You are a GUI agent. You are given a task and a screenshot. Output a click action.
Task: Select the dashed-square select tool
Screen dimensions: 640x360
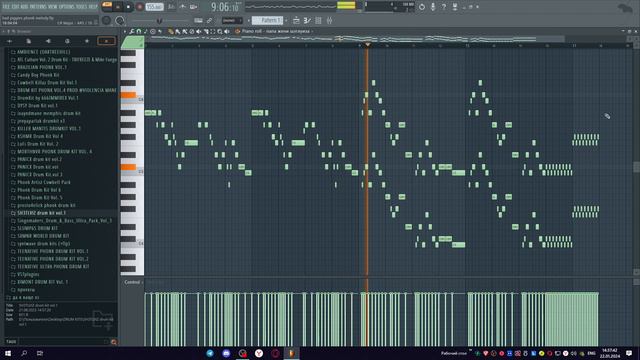(x=213, y=31)
